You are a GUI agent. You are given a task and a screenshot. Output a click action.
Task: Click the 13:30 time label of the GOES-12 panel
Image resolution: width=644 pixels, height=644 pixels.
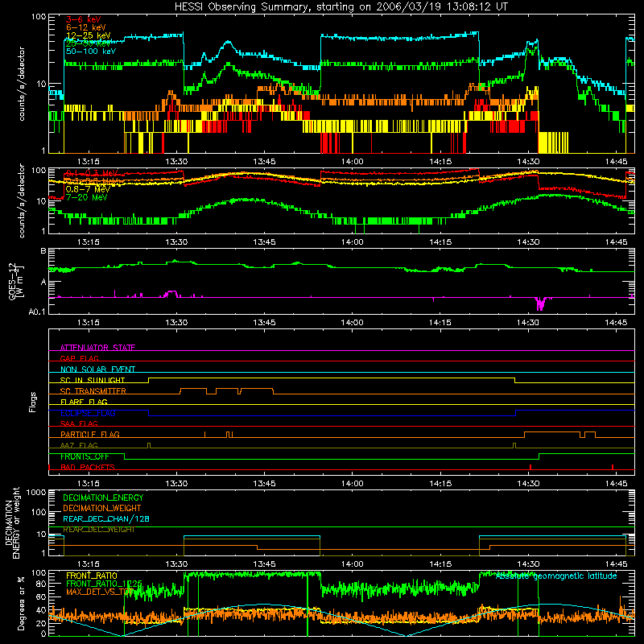(176, 322)
